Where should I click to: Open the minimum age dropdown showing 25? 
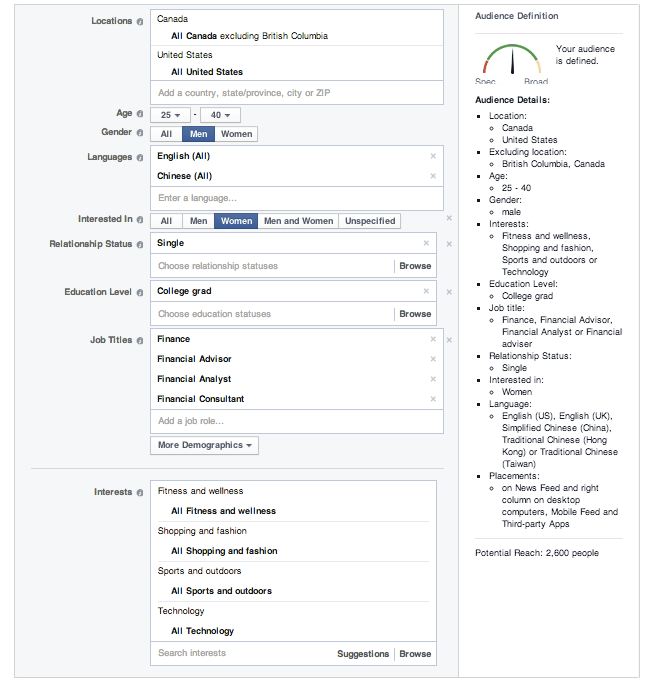click(170, 115)
